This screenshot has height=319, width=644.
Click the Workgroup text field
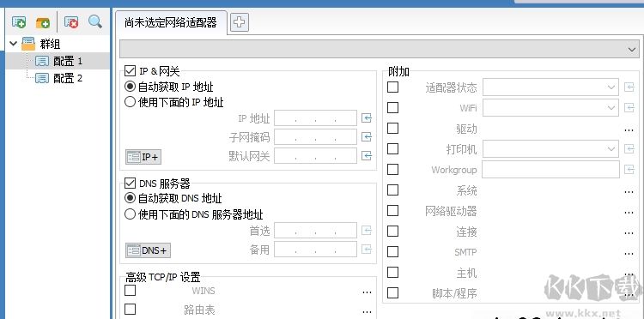point(550,169)
